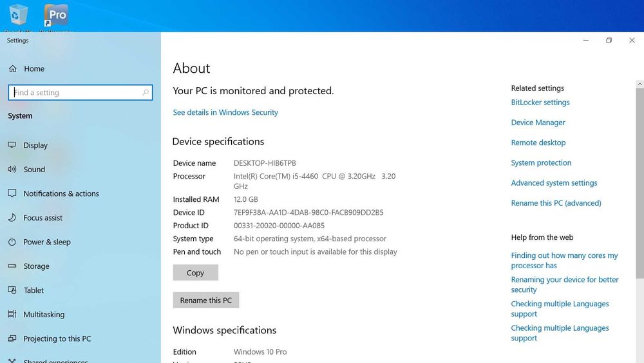
Task: Open Remote desktop link
Action: tap(538, 142)
